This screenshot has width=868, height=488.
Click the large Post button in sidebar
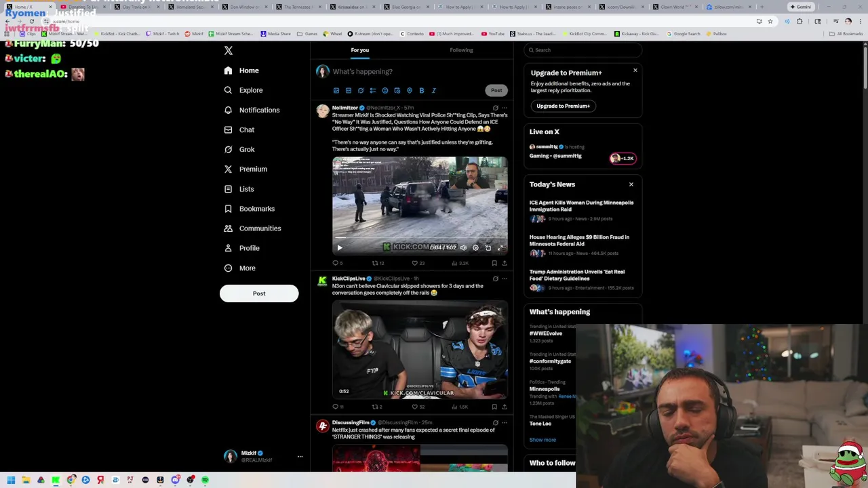[x=259, y=293]
